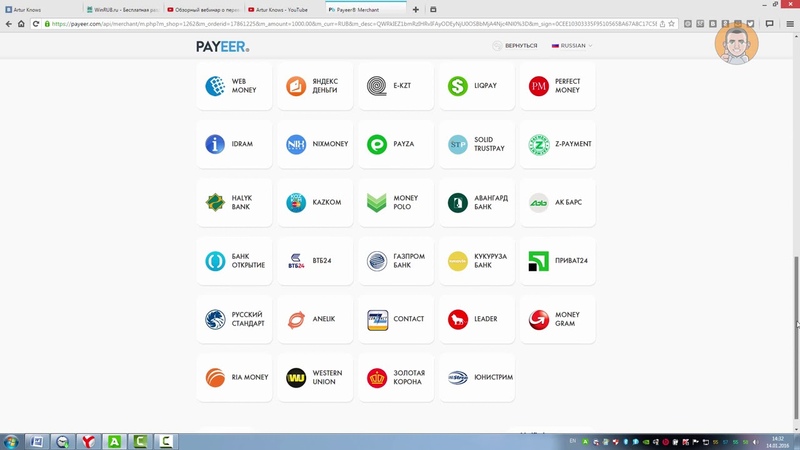The width and height of the screenshot is (800, 450).
Task: Open the browser home page
Action: pos(21,23)
